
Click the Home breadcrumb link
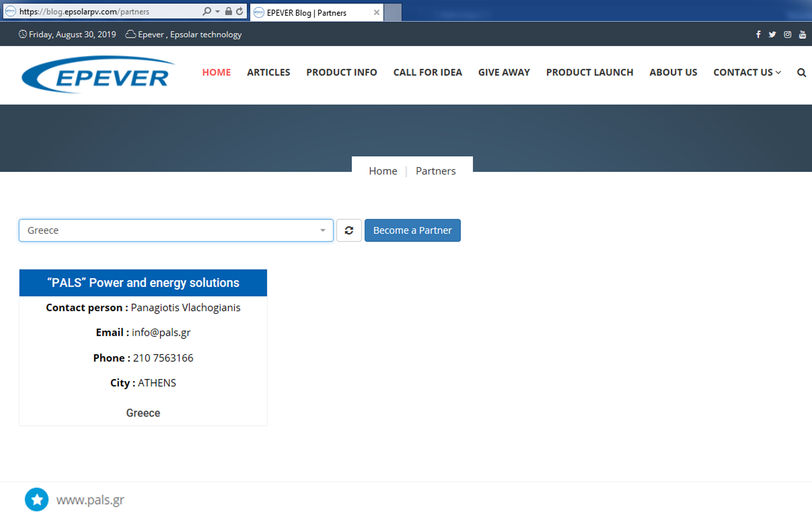(383, 171)
